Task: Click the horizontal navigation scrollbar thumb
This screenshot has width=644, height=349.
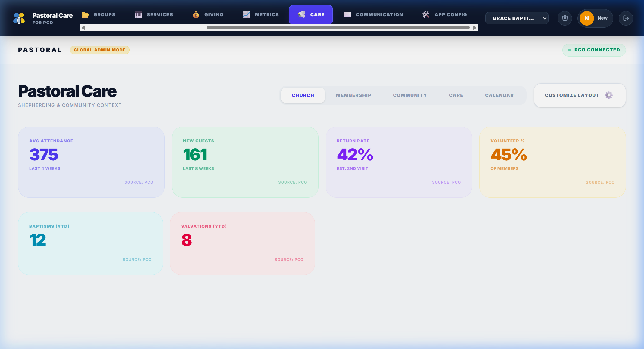Action: pyautogui.click(x=338, y=28)
